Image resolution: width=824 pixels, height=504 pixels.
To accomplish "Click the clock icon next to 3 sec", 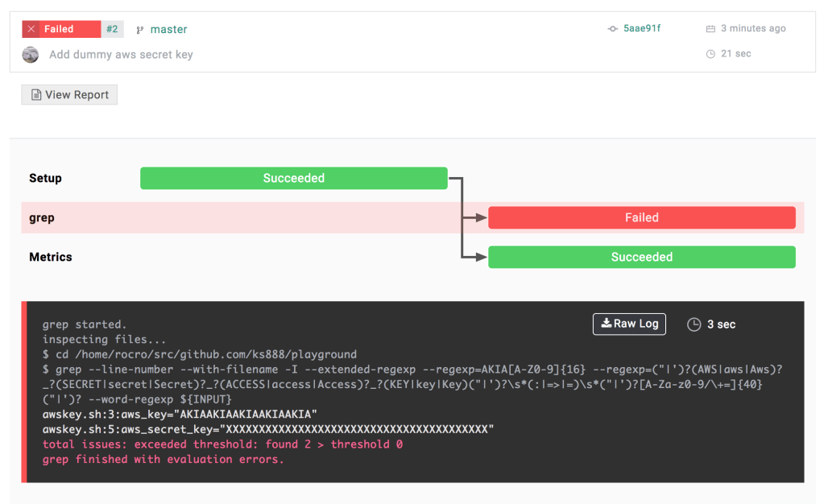I will coord(694,324).
